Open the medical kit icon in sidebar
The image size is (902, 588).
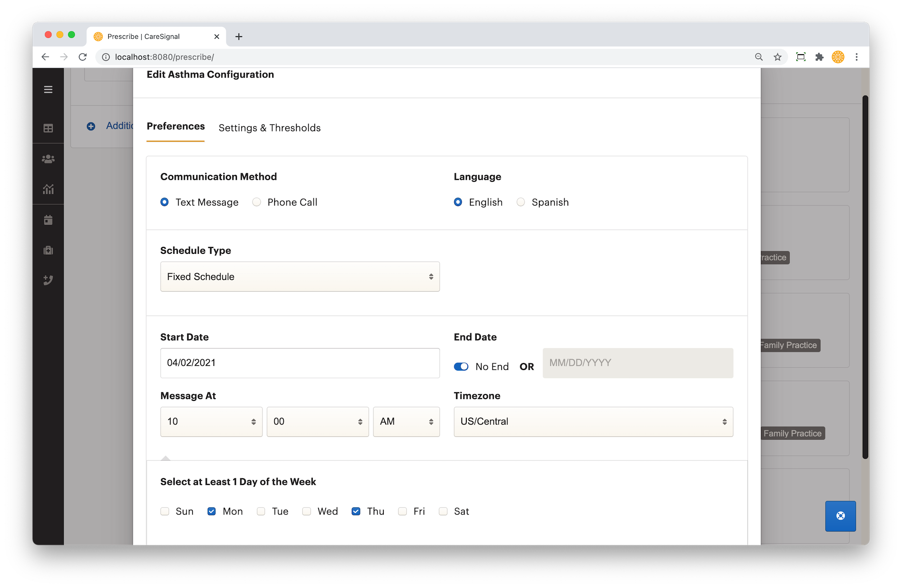(x=48, y=250)
